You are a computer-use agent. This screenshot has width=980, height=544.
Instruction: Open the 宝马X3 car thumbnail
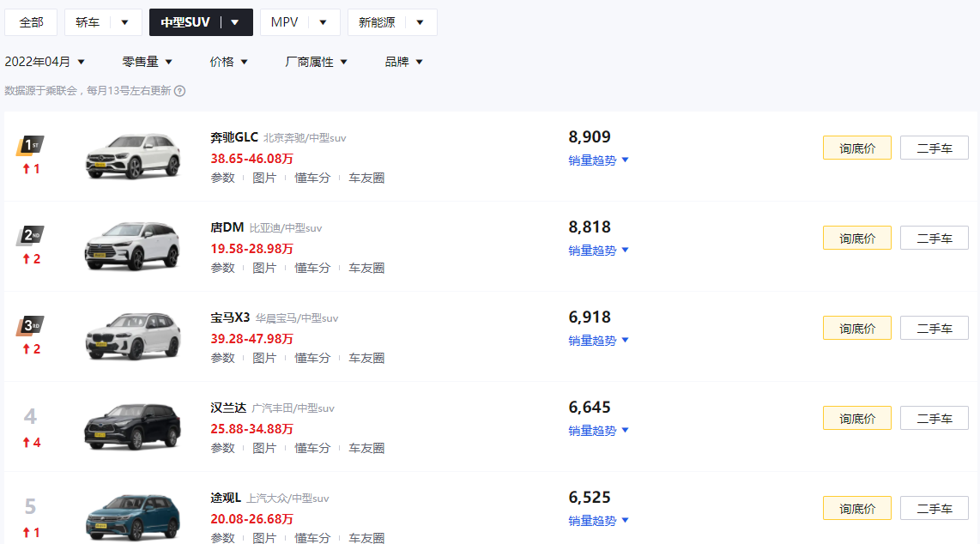(x=132, y=336)
